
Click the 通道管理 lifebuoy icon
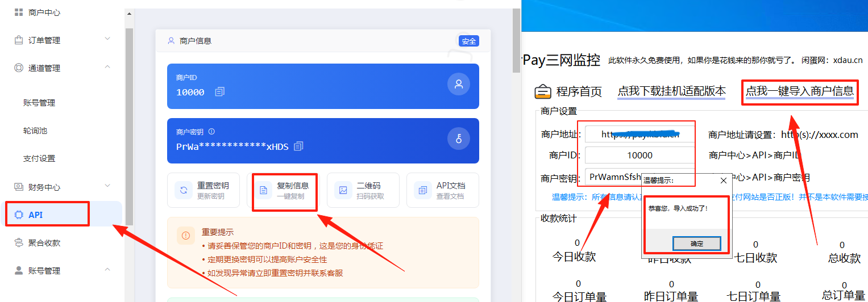point(19,68)
